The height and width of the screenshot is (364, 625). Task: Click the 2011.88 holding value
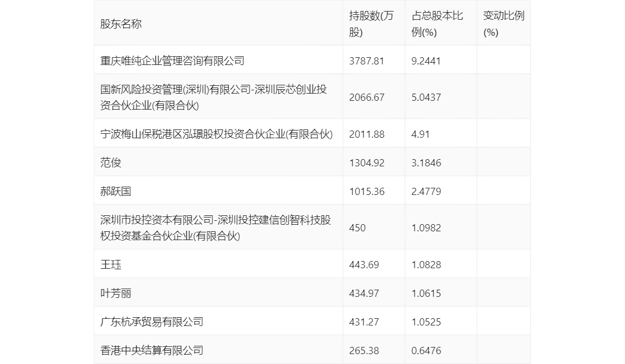pos(367,134)
